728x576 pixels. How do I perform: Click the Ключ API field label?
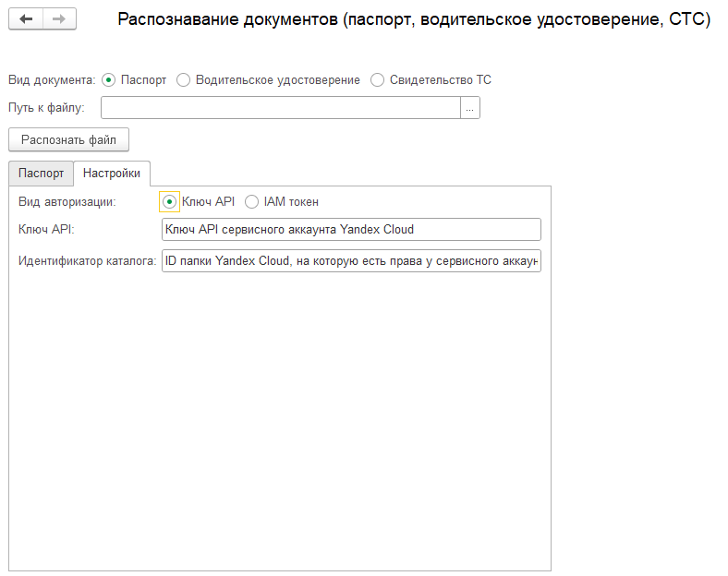(x=46, y=230)
